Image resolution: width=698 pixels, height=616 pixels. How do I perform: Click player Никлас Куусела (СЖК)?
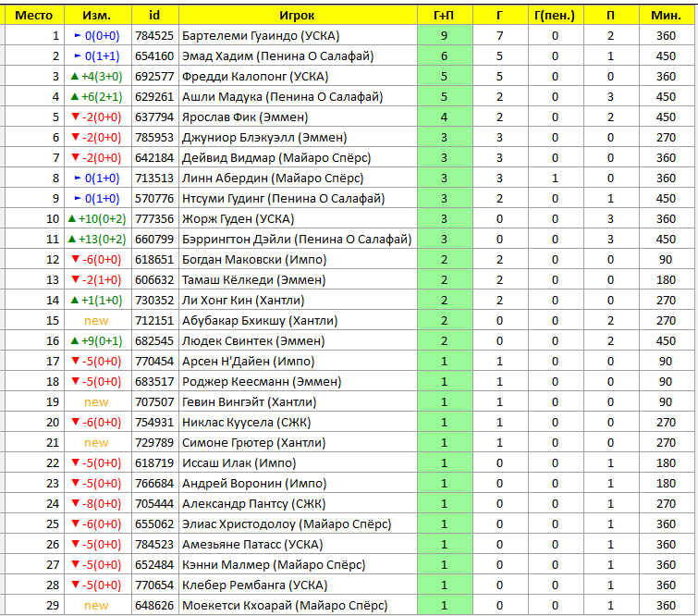click(247, 423)
